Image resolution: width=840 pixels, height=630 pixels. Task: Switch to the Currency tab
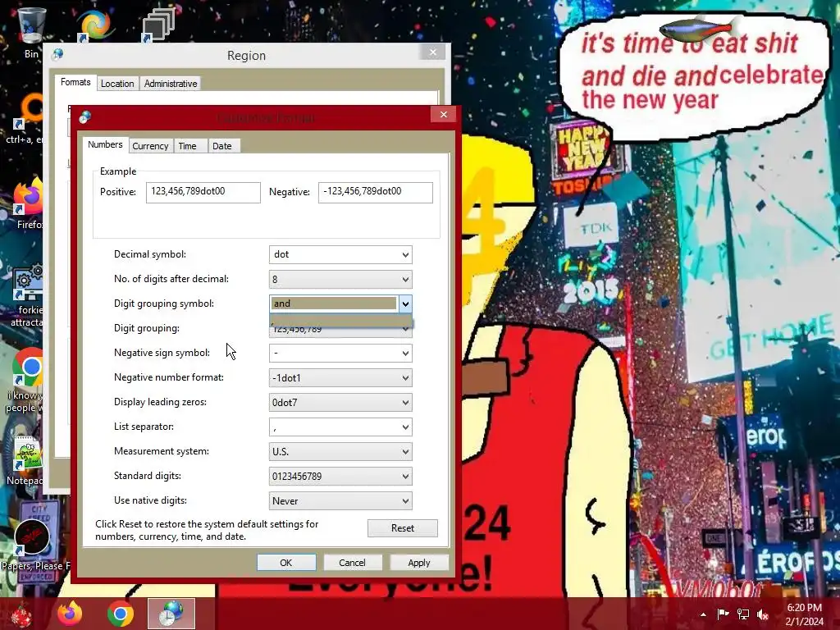pyautogui.click(x=150, y=146)
